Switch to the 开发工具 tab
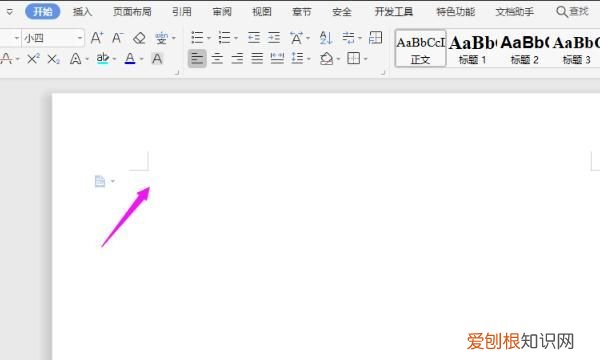This screenshot has width=600, height=360. click(x=393, y=11)
